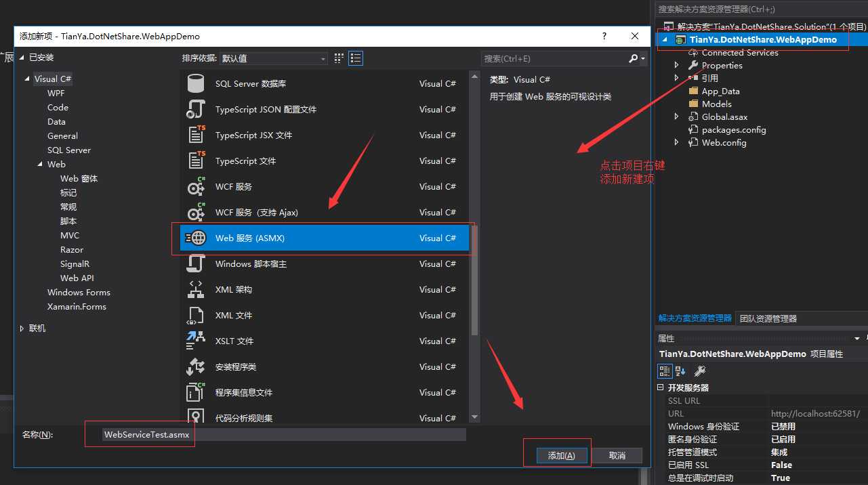868x485 pixels.
Task: Click the 名称 input field
Action: tap(284, 435)
